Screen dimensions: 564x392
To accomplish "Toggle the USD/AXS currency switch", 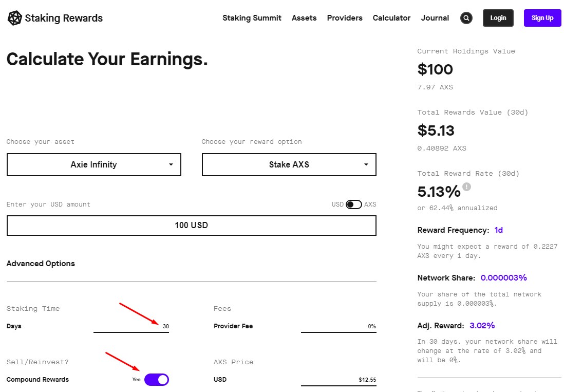I will (x=353, y=204).
